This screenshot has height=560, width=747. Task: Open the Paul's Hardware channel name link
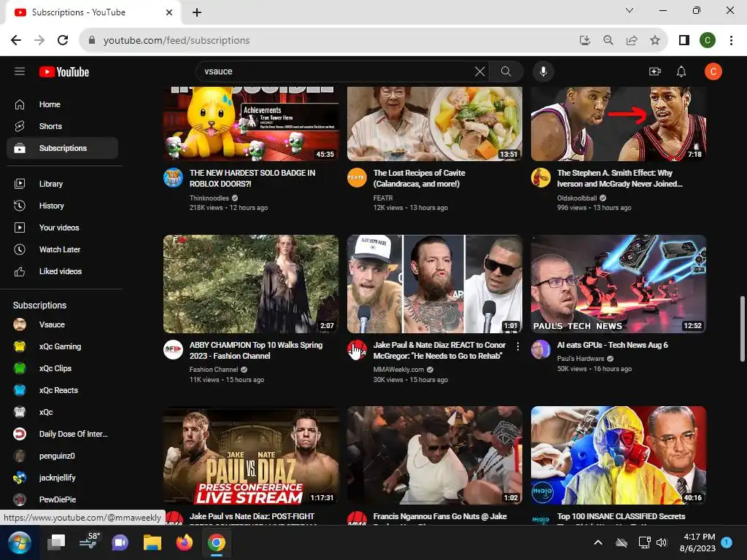click(581, 359)
